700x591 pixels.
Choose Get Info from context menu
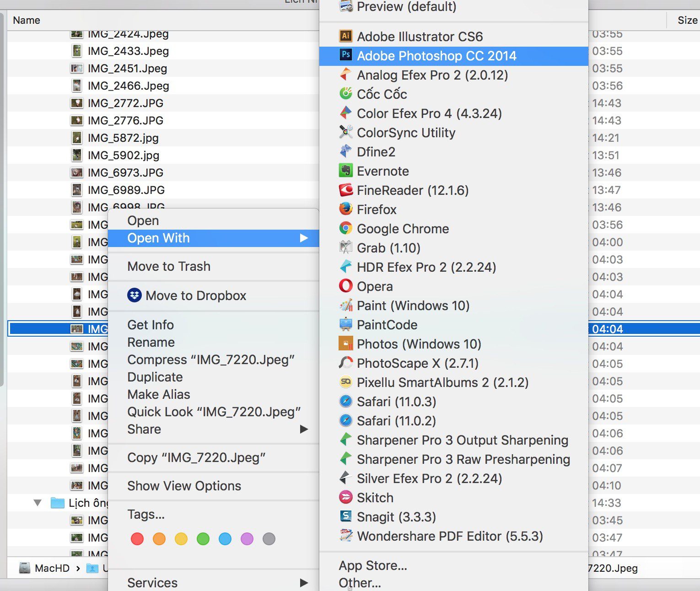[x=213, y=325]
